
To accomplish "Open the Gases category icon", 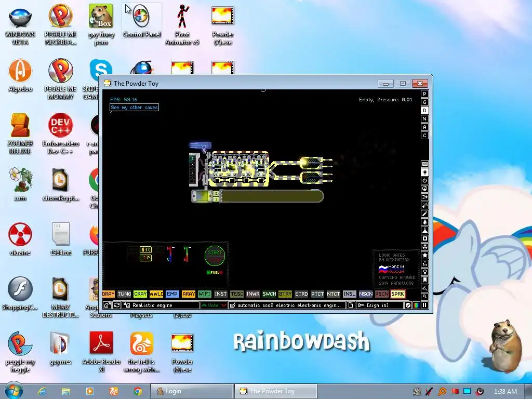I will (x=424, y=214).
